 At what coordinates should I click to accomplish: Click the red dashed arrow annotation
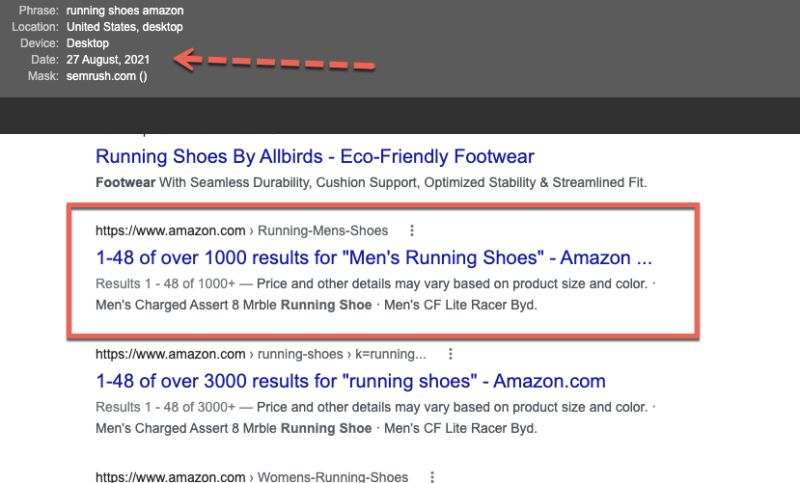click(277, 61)
